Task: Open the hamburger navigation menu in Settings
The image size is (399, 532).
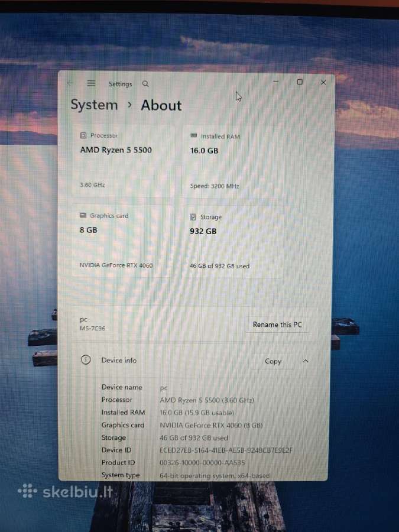Action: coord(91,83)
